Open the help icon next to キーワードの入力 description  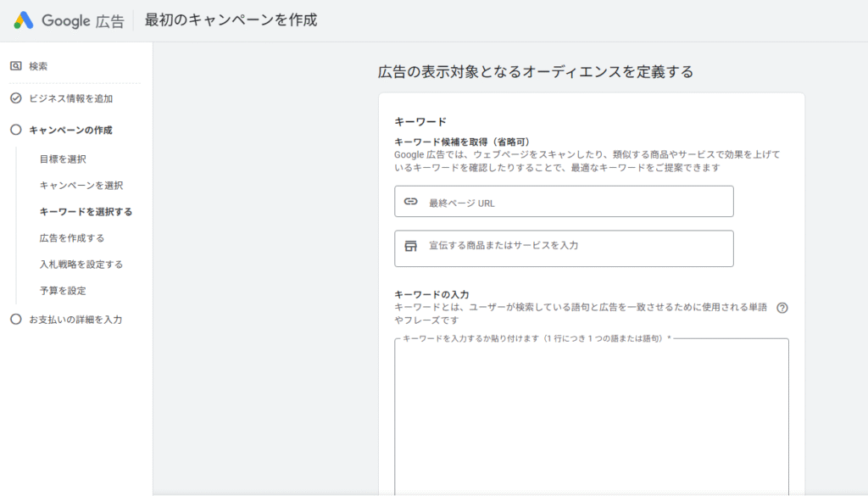pos(781,308)
